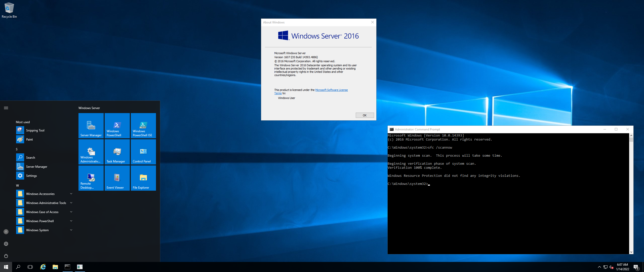Minimize the Command Prompt window
Viewport: 644px width, 272px height.
pyautogui.click(x=605, y=129)
